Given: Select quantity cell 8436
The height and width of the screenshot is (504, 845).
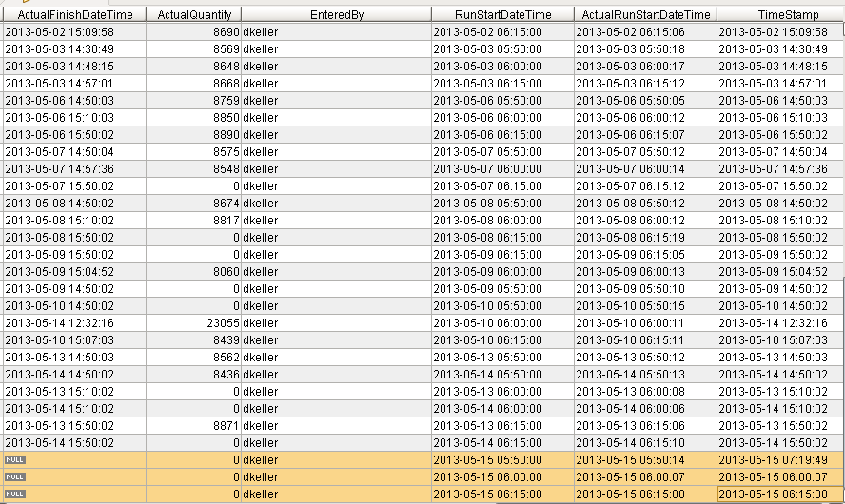Looking at the screenshot, I should coord(193,375).
